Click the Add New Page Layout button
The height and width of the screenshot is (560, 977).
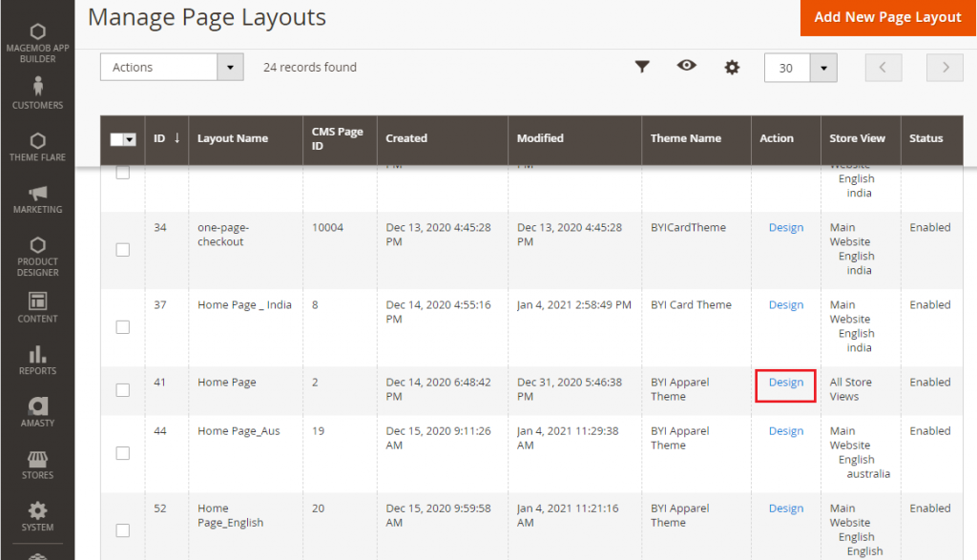click(886, 17)
